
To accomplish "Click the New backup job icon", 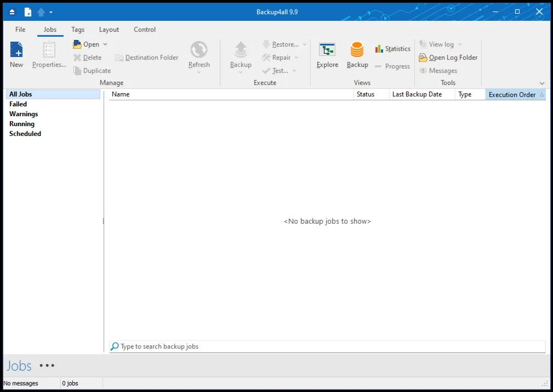I will point(16,49).
